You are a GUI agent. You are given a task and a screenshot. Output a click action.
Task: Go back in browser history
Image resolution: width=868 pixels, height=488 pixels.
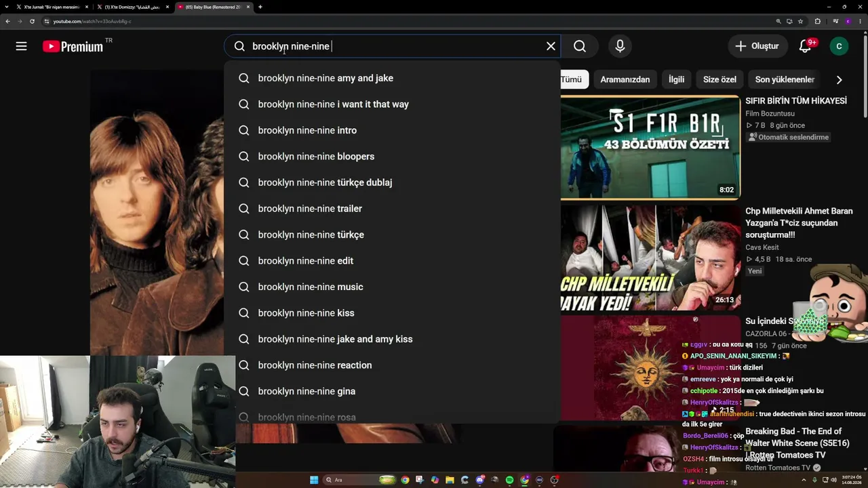[7, 21]
